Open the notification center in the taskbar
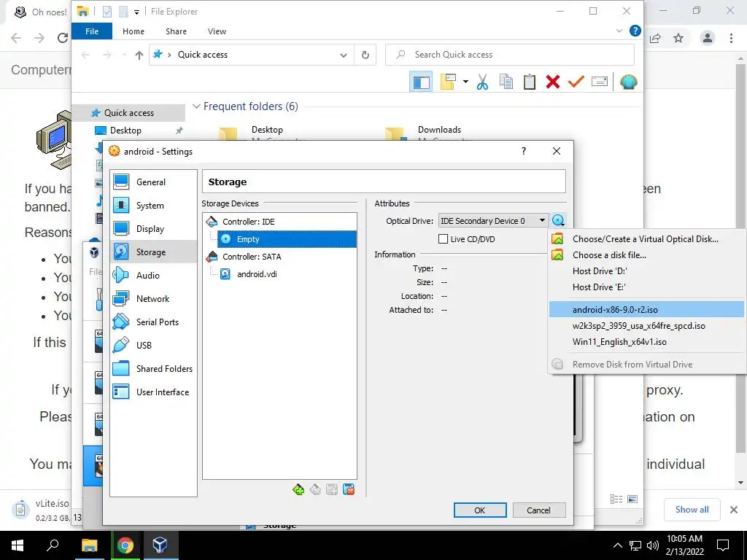Screen dimensions: 747x560 [x=723, y=545]
